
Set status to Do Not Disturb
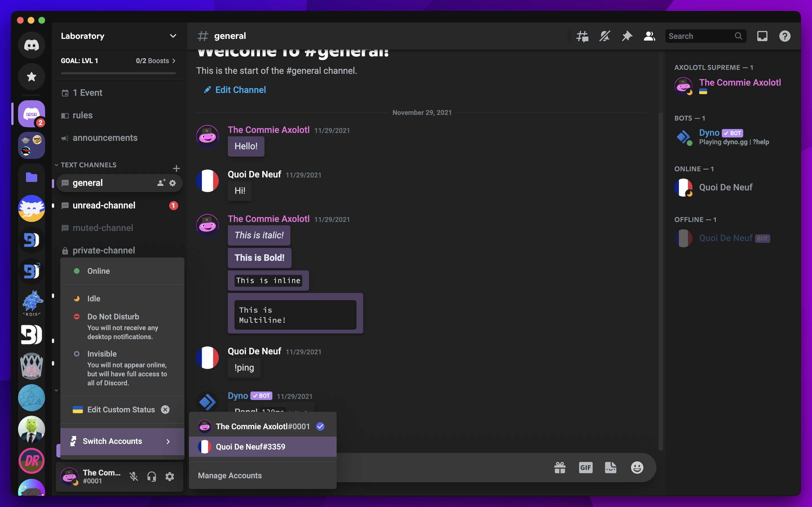[113, 316]
